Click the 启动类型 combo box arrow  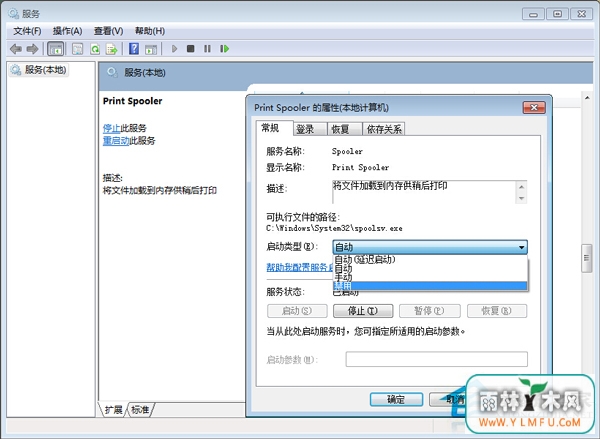pyautogui.click(x=521, y=247)
